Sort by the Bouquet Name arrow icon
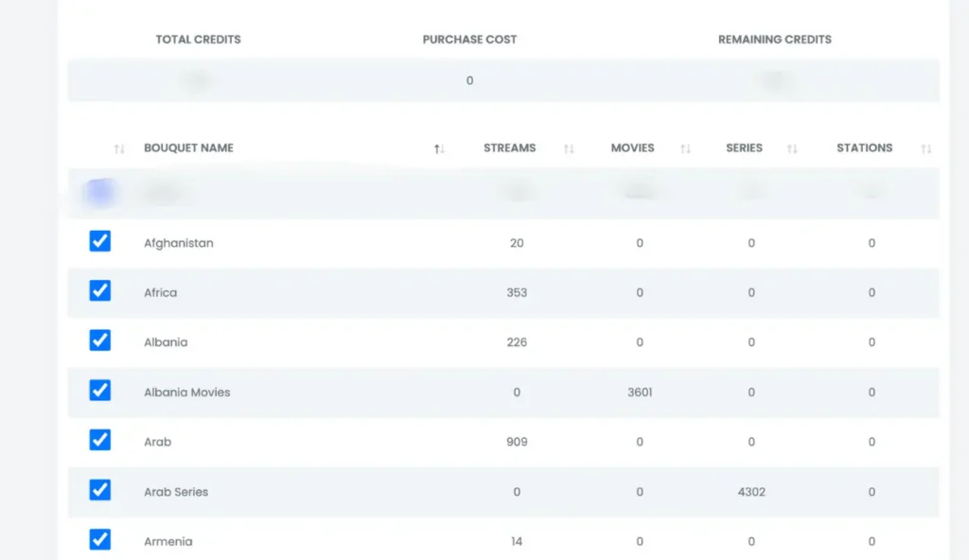The width and height of the screenshot is (969, 560). (439, 149)
